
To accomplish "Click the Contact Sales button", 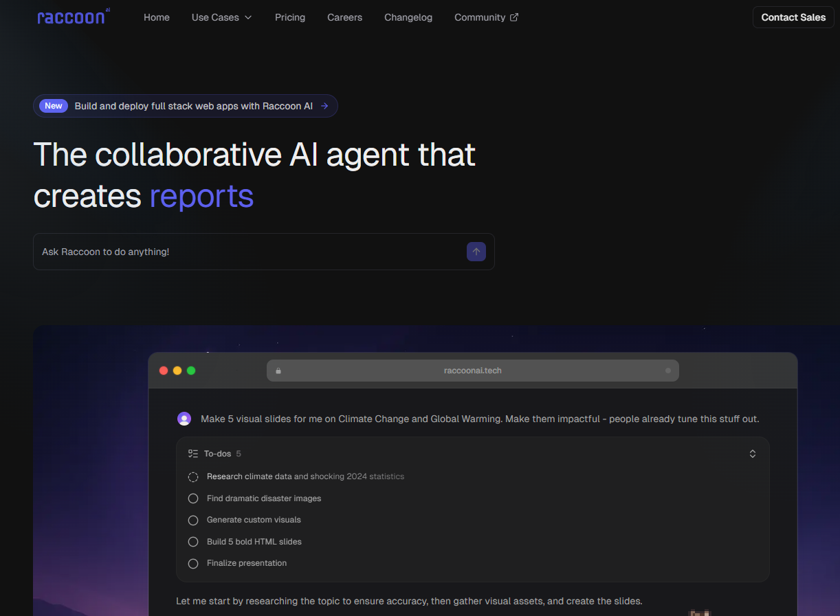I will click(793, 17).
